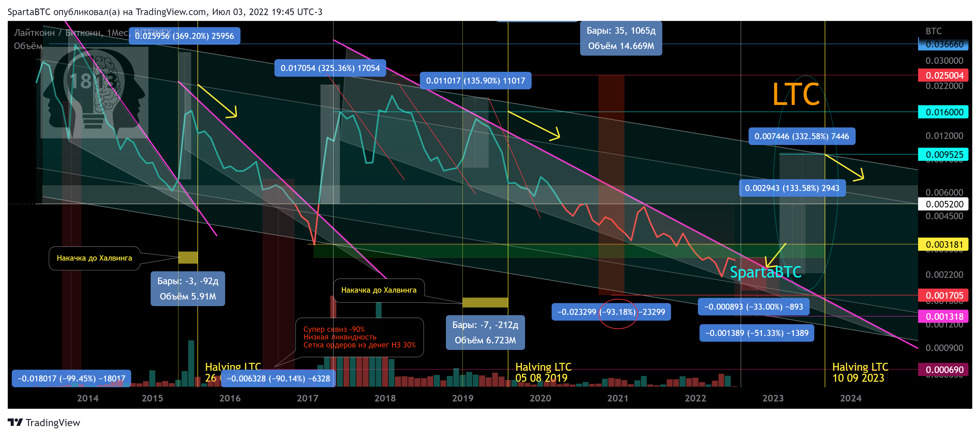
Task: Click price label 0.000690
Action: pos(943,370)
